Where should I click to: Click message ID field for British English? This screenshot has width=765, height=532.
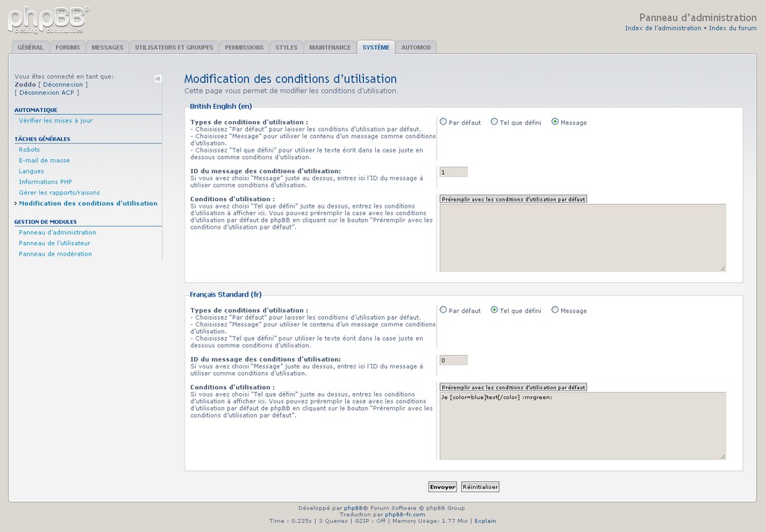click(453, 172)
